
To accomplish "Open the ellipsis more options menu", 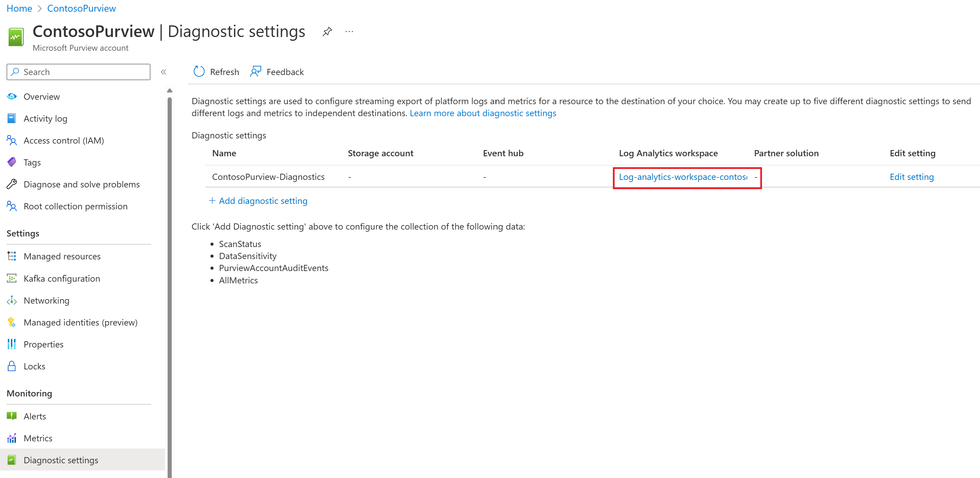I will [x=349, y=32].
